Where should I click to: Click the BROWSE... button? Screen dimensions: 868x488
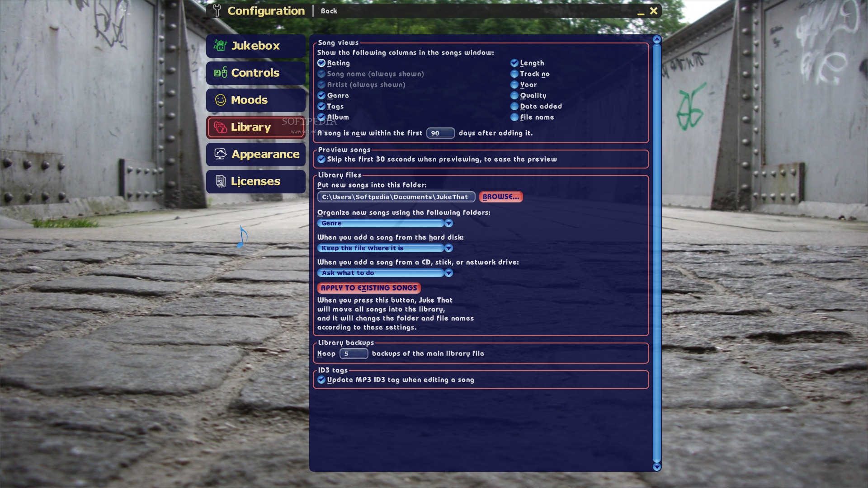[x=501, y=197]
